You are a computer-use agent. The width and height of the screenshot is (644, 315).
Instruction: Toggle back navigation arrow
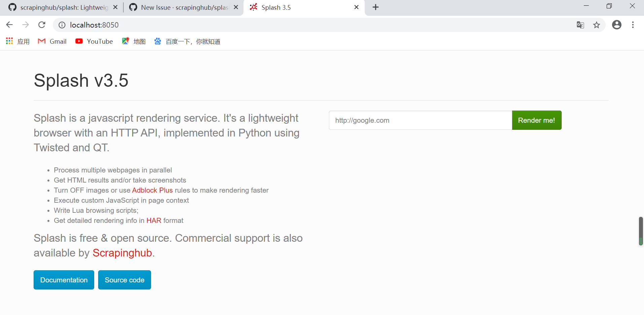pyautogui.click(x=9, y=25)
